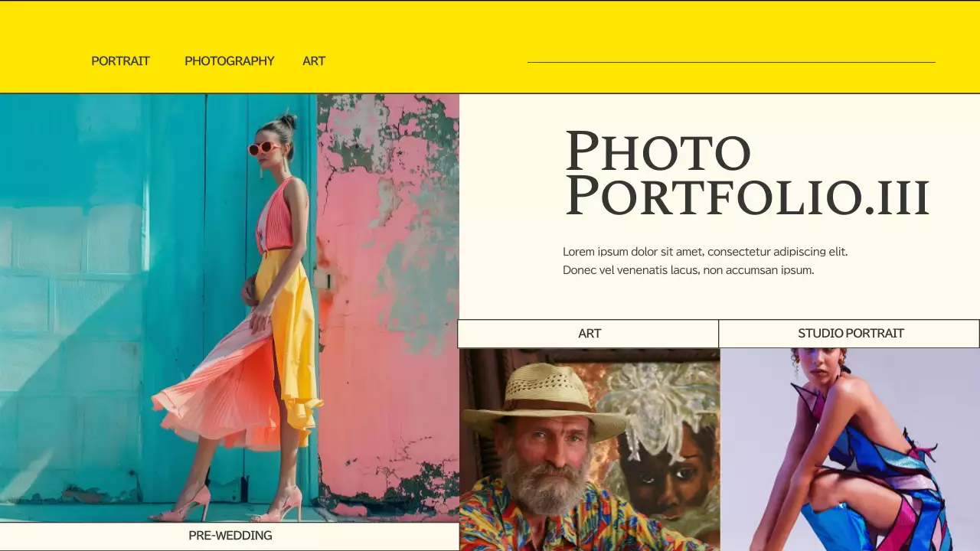980x551 pixels.
Task: Open the ART gallery section label
Action: [590, 333]
